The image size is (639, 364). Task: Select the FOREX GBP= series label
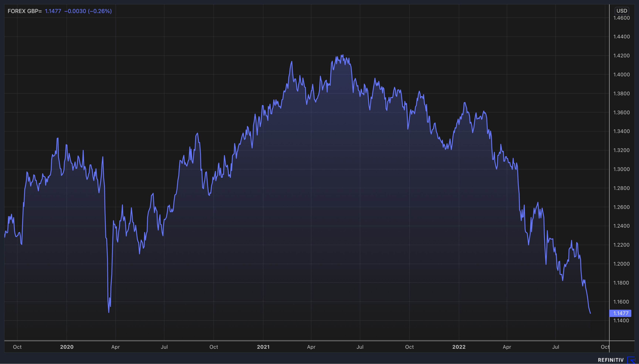click(x=25, y=11)
